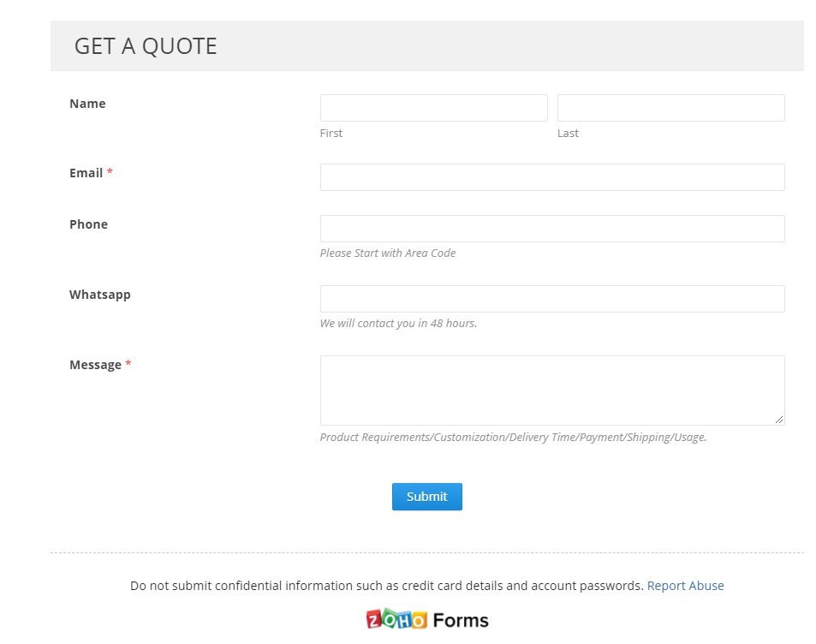The image size is (816, 644).
Task: Click the Zoho Forms logo
Action: point(426,619)
